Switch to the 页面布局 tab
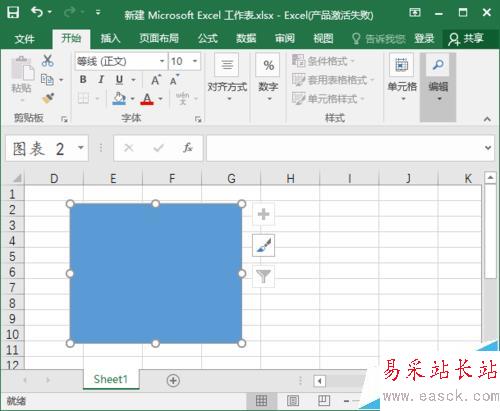Viewport: 500px width, 411px height. point(159,39)
